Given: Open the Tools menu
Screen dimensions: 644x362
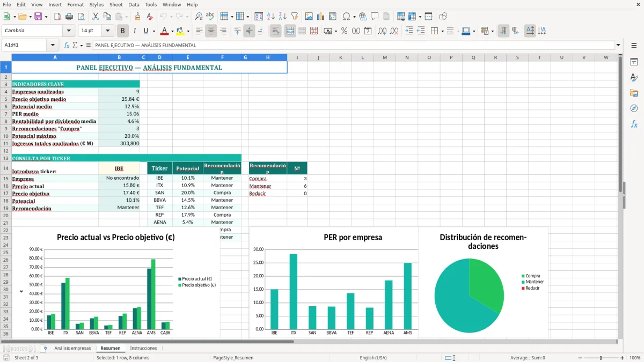Looking at the screenshot, I should (151, 4).
